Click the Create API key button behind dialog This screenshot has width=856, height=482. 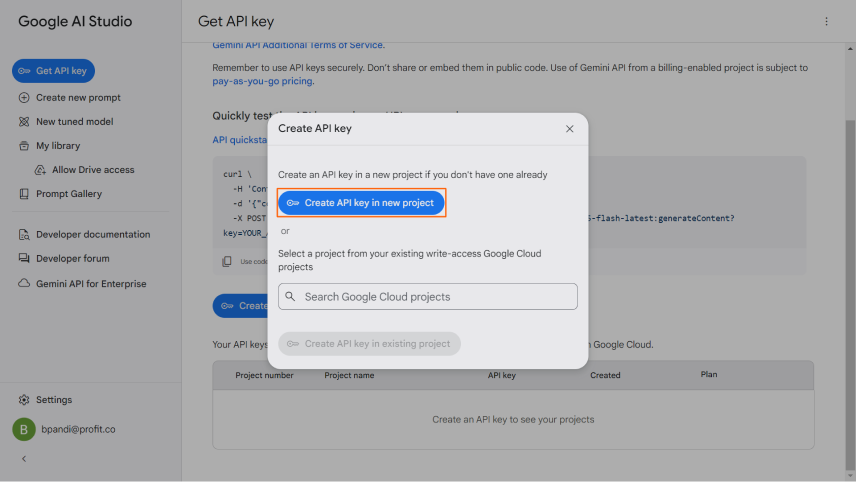tap(241, 306)
